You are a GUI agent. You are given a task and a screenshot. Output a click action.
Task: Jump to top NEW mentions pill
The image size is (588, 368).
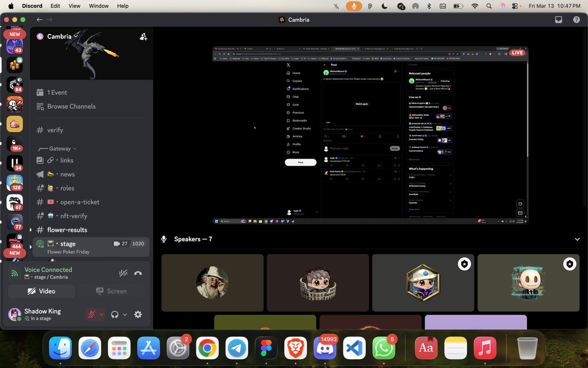[x=15, y=34]
